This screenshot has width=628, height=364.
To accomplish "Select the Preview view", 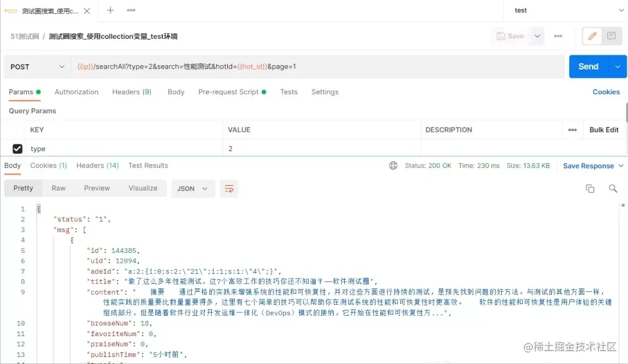I will point(97,188).
